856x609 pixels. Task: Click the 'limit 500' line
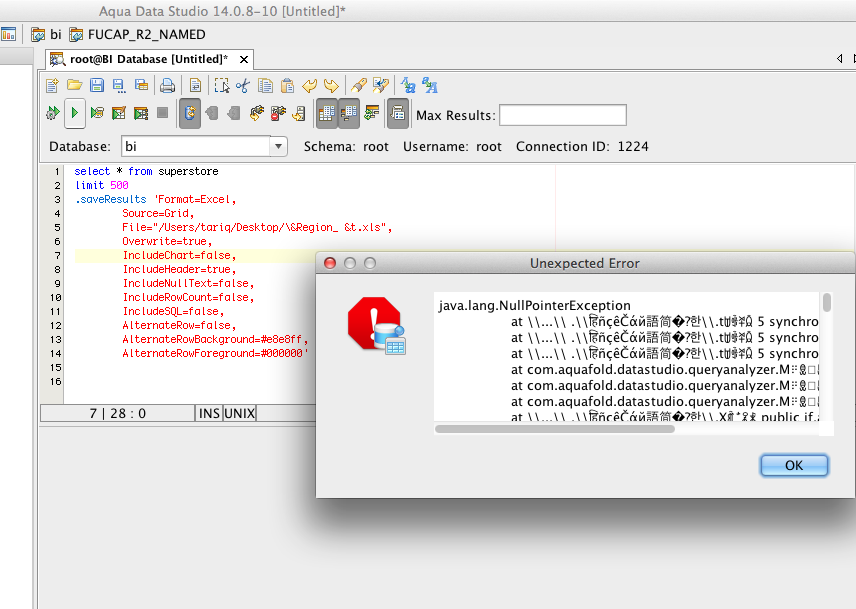[x=102, y=186]
